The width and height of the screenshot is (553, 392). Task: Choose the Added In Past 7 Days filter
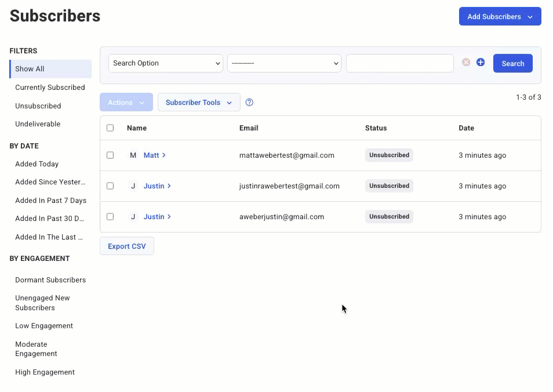point(50,201)
